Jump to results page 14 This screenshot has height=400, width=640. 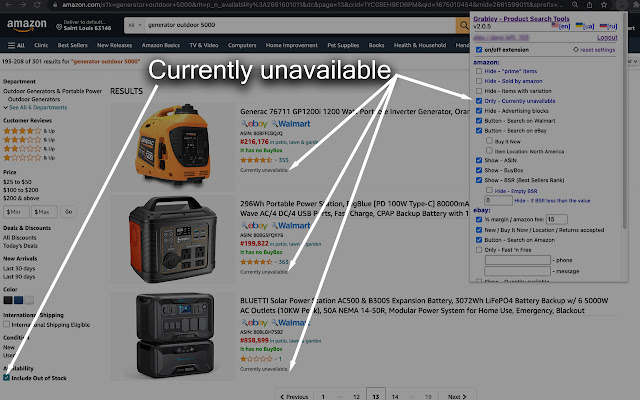[395, 396]
